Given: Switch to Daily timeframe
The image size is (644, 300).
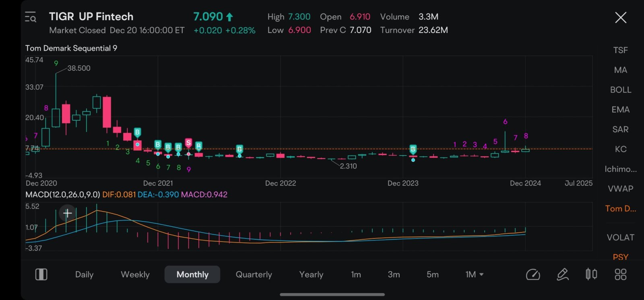Looking at the screenshot, I should tap(84, 275).
